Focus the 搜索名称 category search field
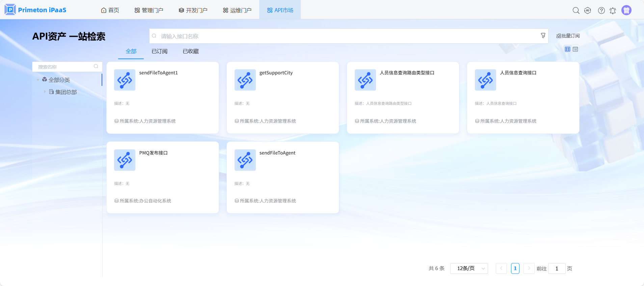644x286 pixels. [67, 67]
